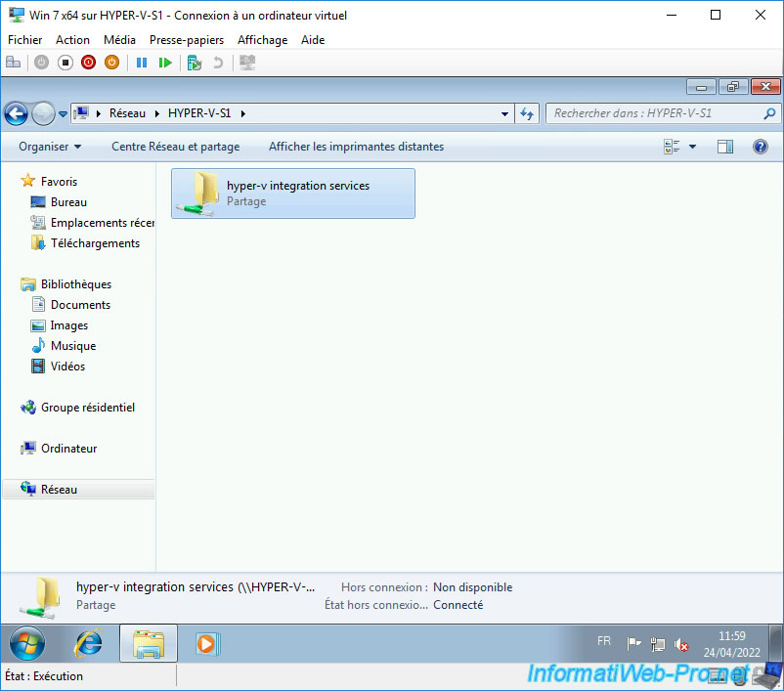Click the root breadcrumb expander arrow
This screenshot has height=691, width=784.
click(99, 113)
